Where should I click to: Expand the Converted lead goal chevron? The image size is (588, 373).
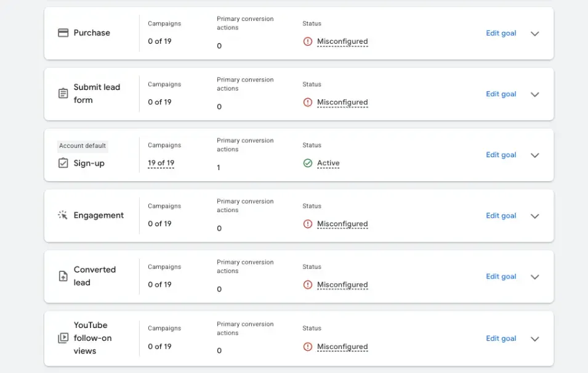tap(535, 277)
